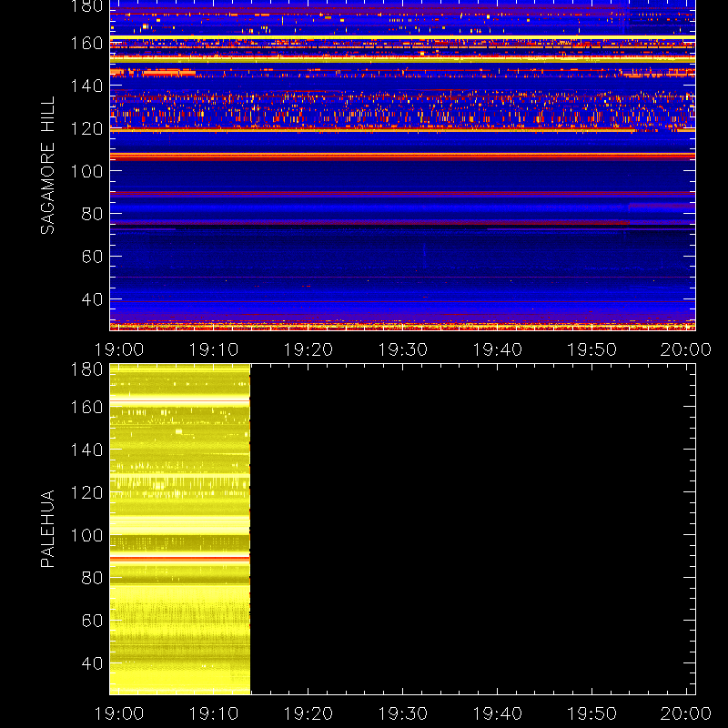Click 19:50 below the Palehua plot

pos(592,713)
